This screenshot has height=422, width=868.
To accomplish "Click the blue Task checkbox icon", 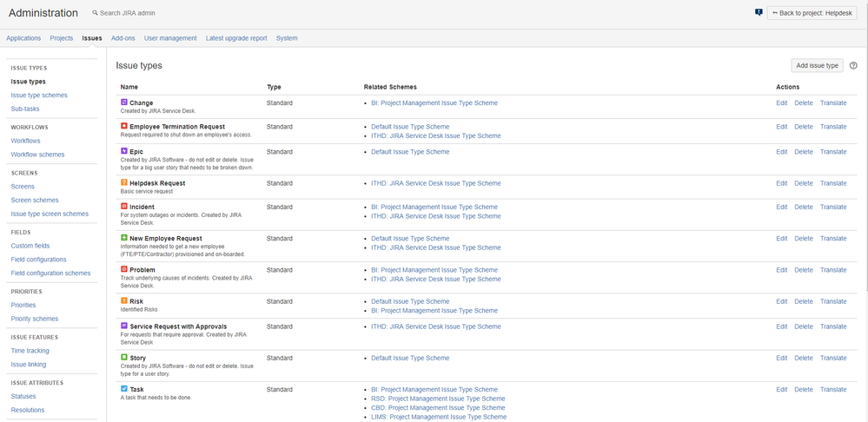I will (x=124, y=389).
